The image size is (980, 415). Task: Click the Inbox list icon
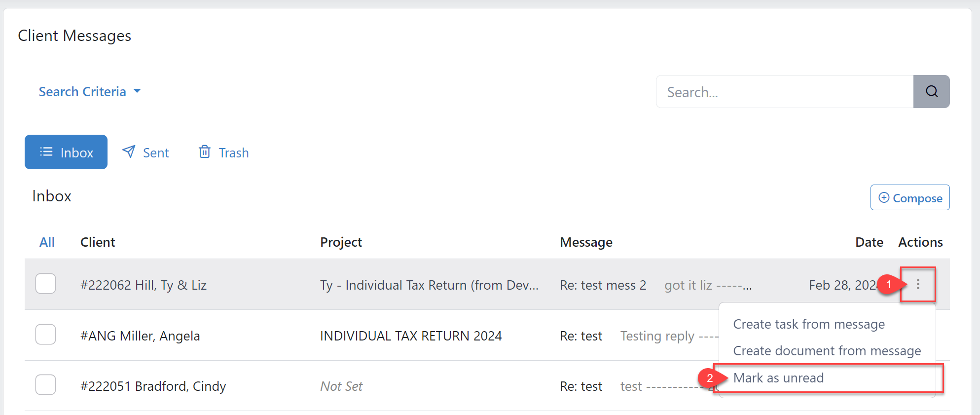point(45,152)
